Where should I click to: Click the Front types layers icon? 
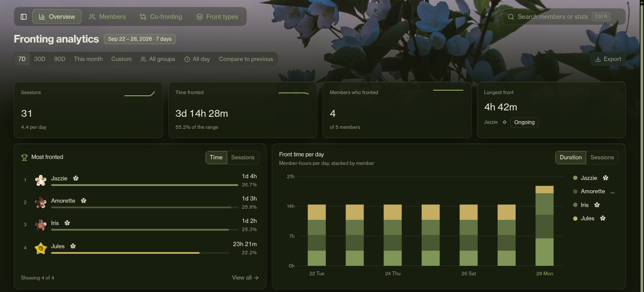pos(200,17)
